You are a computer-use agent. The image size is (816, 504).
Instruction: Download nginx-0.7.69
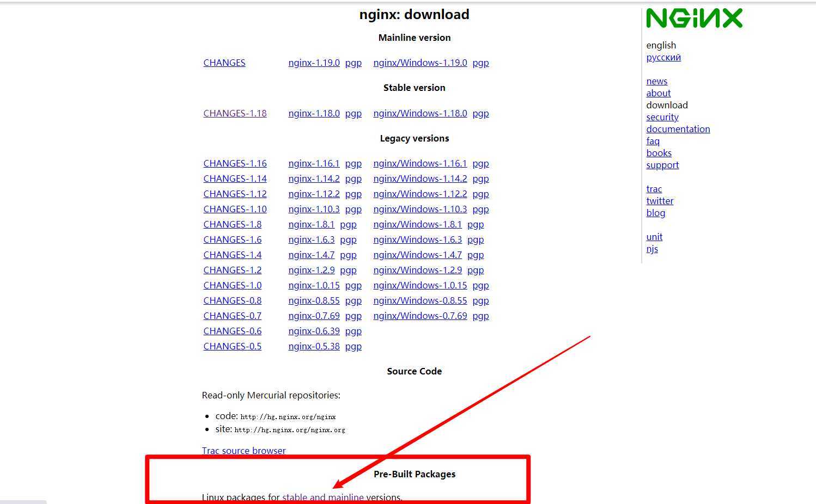coord(314,316)
